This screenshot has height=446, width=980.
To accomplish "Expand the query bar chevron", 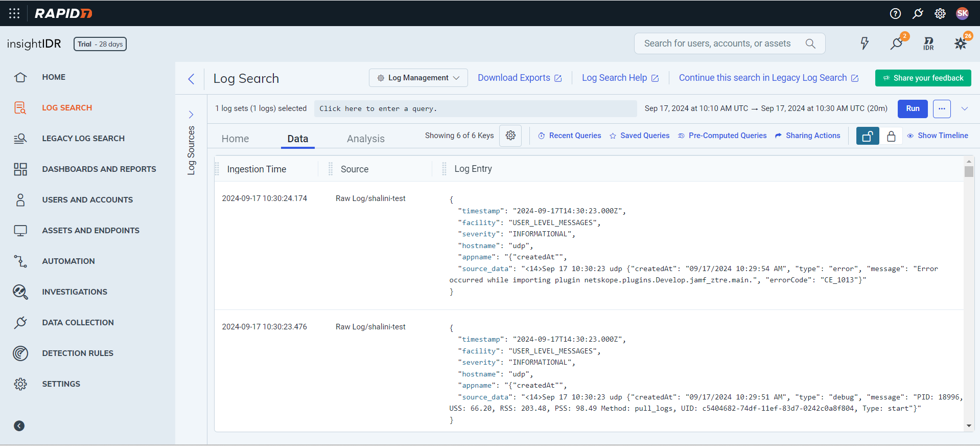I will [x=965, y=108].
